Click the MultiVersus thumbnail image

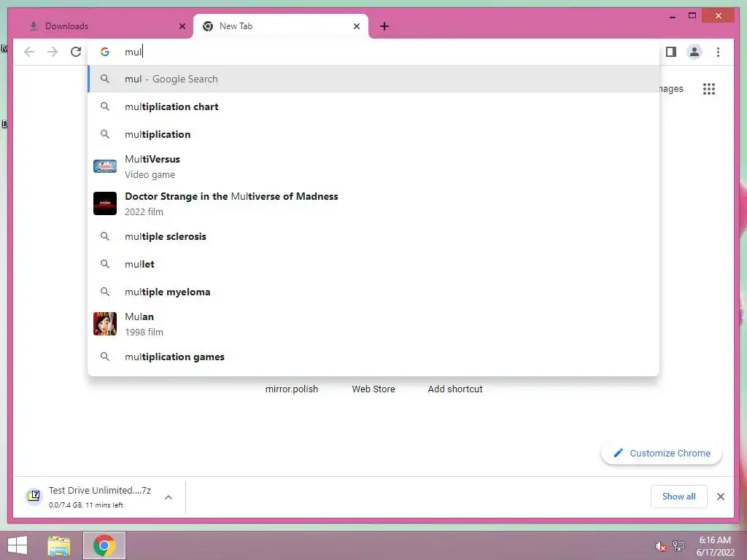[x=105, y=166]
